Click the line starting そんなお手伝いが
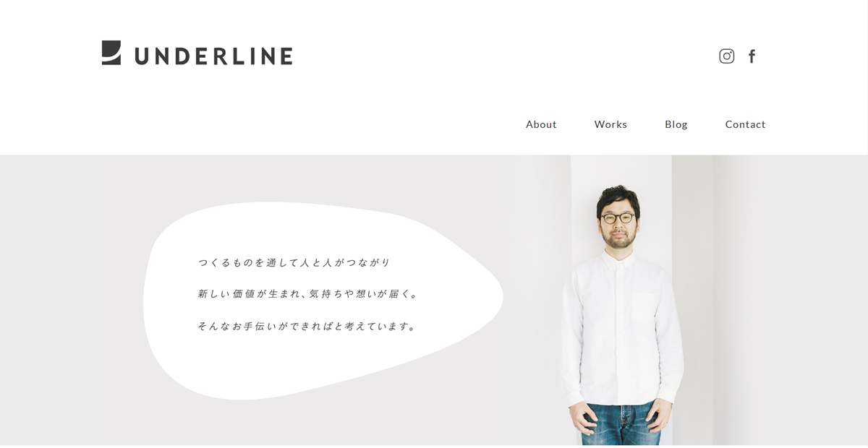 (x=307, y=326)
